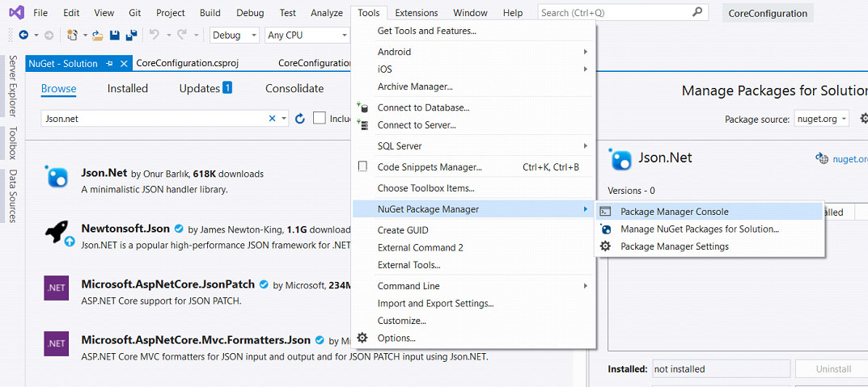Expand the search history dropdown arrow

click(284, 118)
